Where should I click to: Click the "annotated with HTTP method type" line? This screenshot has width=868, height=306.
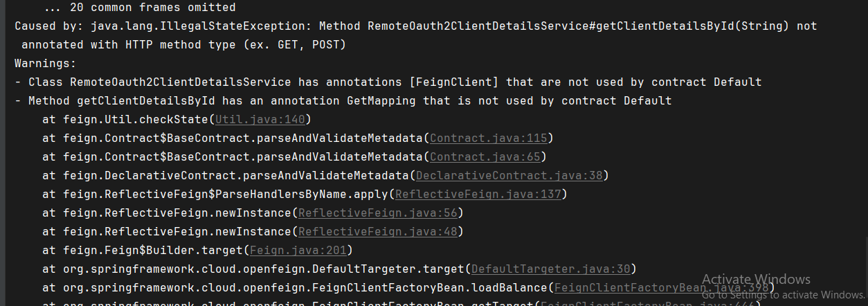click(183, 45)
